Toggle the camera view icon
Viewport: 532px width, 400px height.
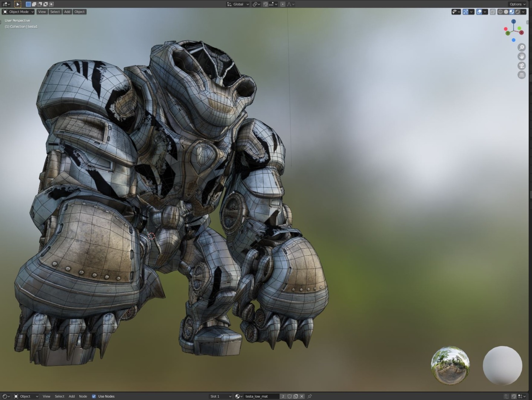pos(522,66)
